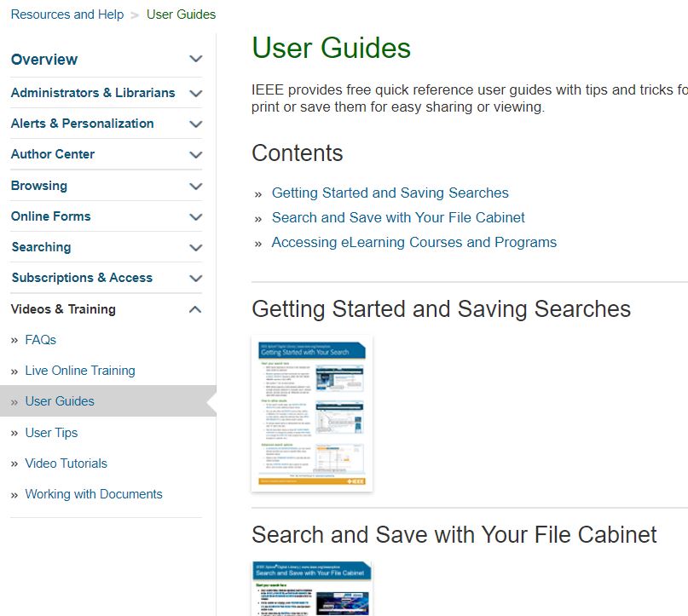Image resolution: width=688 pixels, height=616 pixels.
Task: Open the Working with Documents link
Action: tap(94, 494)
